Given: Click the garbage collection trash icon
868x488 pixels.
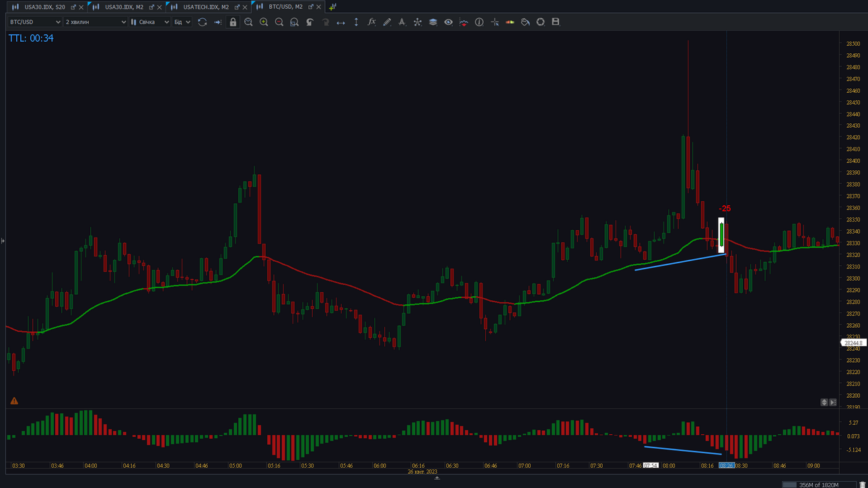Looking at the screenshot, I should point(863,485).
